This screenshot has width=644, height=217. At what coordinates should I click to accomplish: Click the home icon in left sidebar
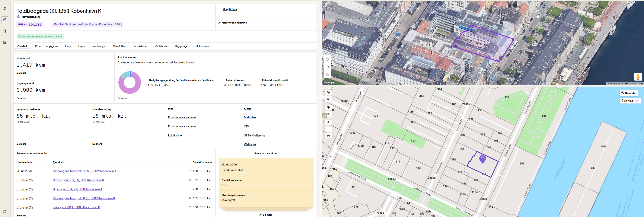point(5,8)
